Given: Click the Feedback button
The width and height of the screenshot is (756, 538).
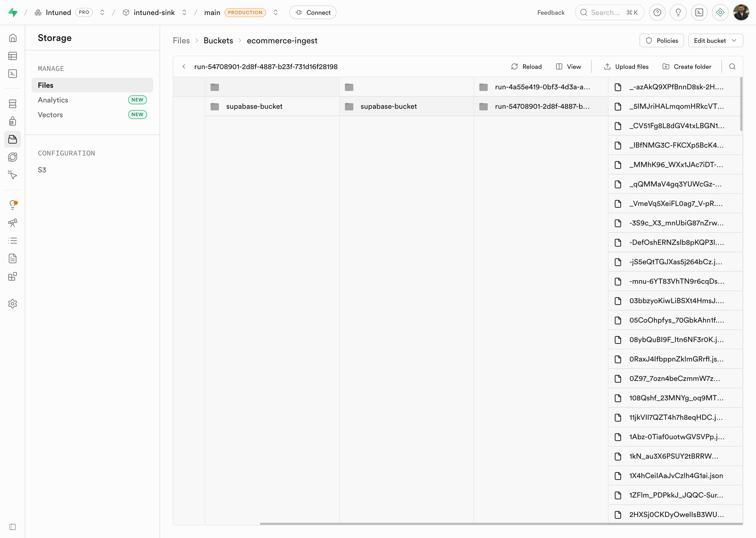Looking at the screenshot, I should click(551, 12).
